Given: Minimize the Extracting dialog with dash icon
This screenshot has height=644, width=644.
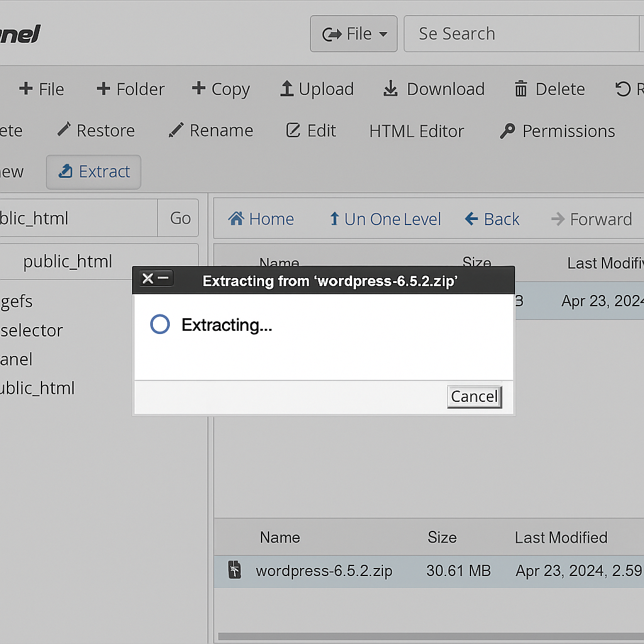Looking at the screenshot, I should pos(164,278).
